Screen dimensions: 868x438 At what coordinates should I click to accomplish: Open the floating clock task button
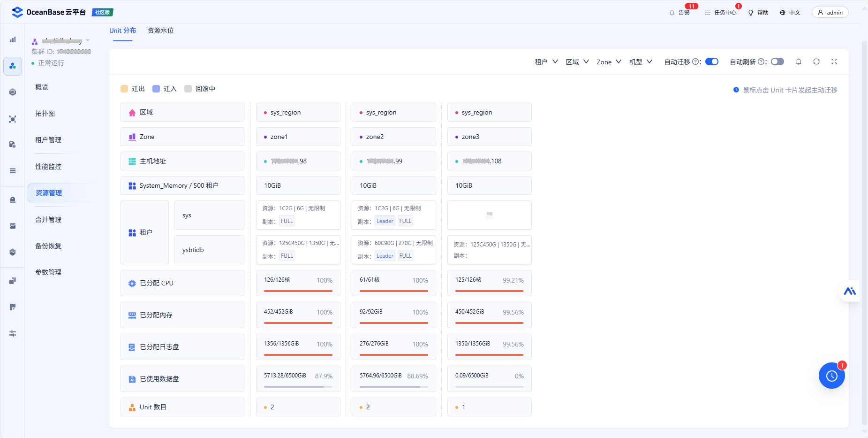point(832,376)
